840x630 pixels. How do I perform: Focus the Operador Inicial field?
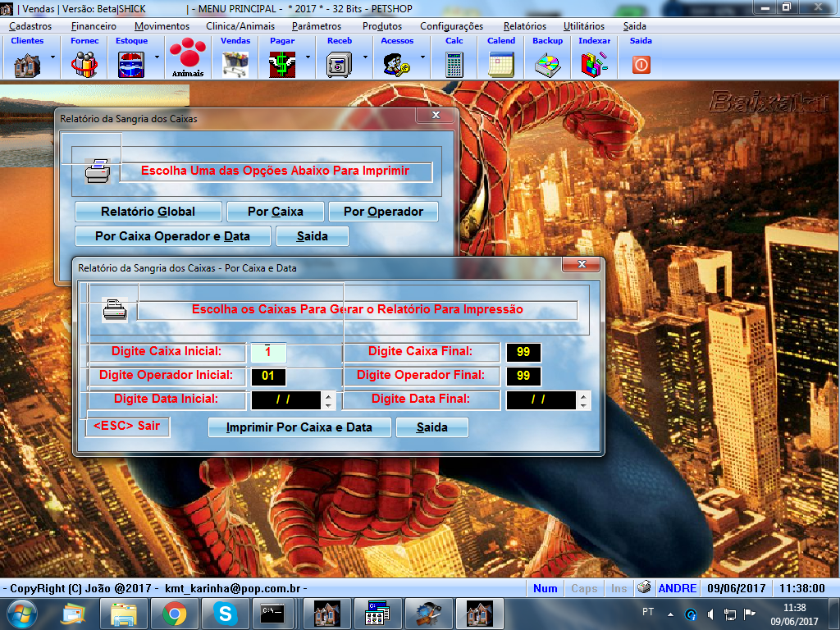tap(268, 376)
